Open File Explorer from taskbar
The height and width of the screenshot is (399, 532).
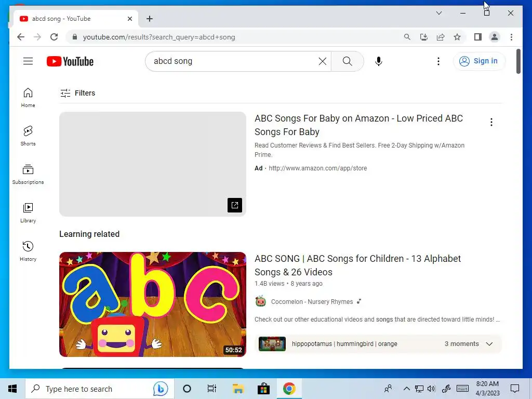[238, 389]
